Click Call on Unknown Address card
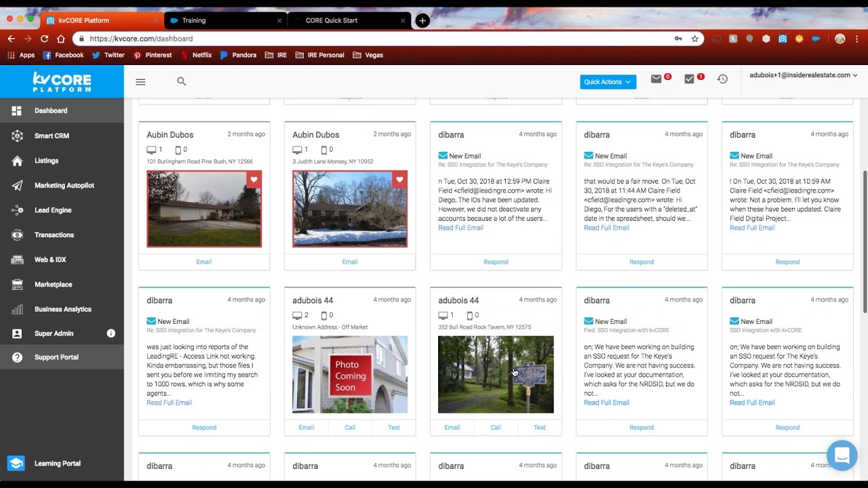This screenshot has width=868, height=488. pos(350,428)
